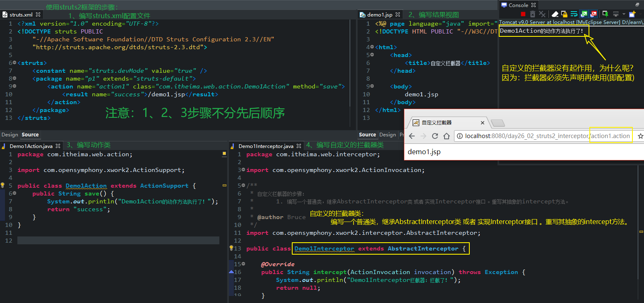The image size is (644, 303).
Task: Toggle show console on standard output change
Action: 584,14
